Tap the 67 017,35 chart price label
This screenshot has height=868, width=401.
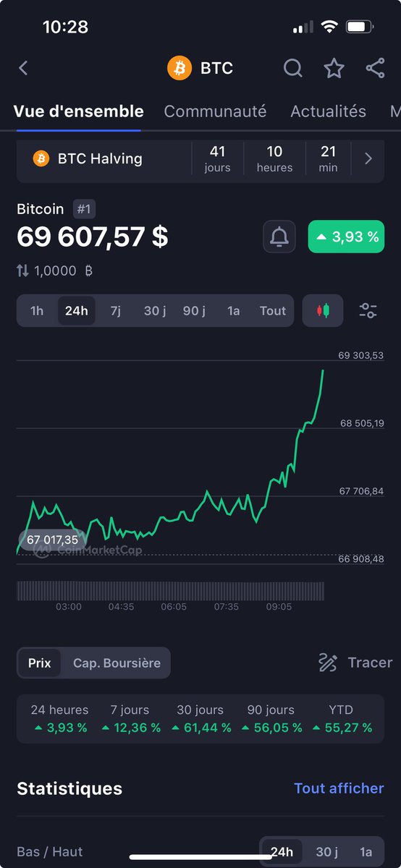[52, 540]
